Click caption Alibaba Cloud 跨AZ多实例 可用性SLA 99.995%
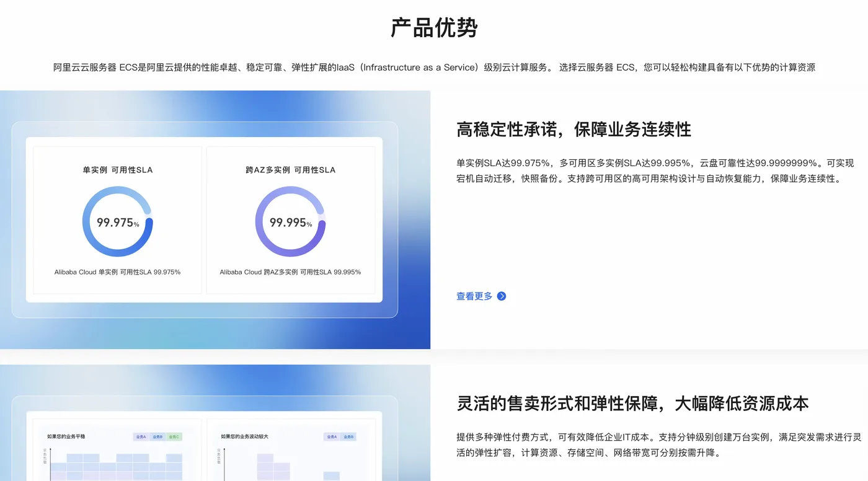This screenshot has height=481, width=868. (290, 272)
